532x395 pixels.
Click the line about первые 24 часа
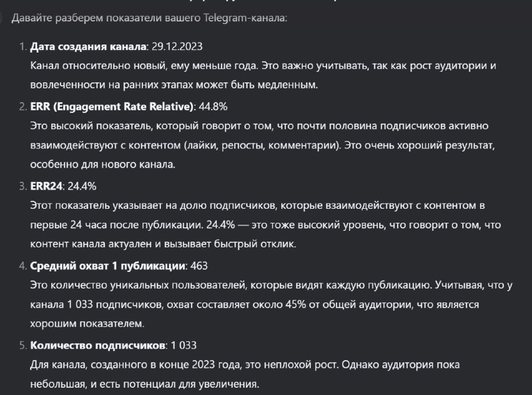(265, 225)
